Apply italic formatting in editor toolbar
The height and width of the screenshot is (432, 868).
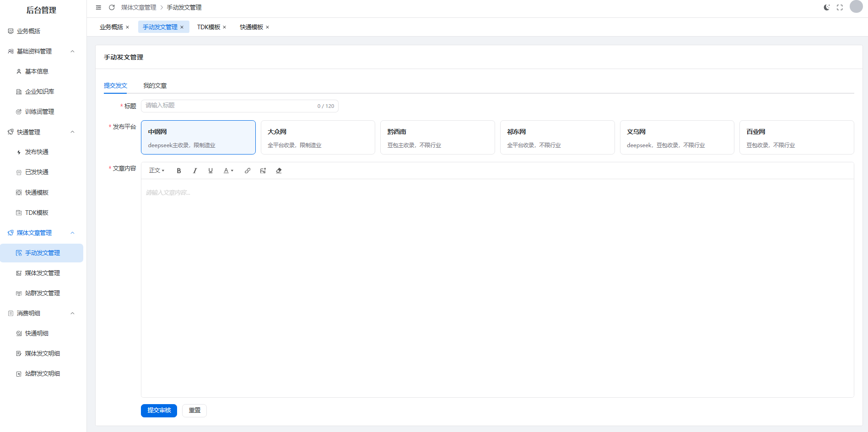click(x=195, y=171)
